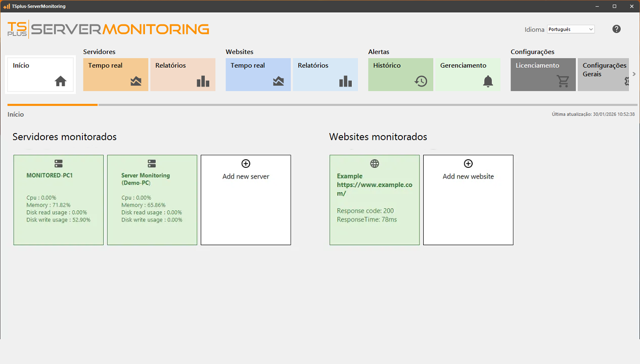Click the shopping cart icon on Licenciamento

(x=562, y=81)
